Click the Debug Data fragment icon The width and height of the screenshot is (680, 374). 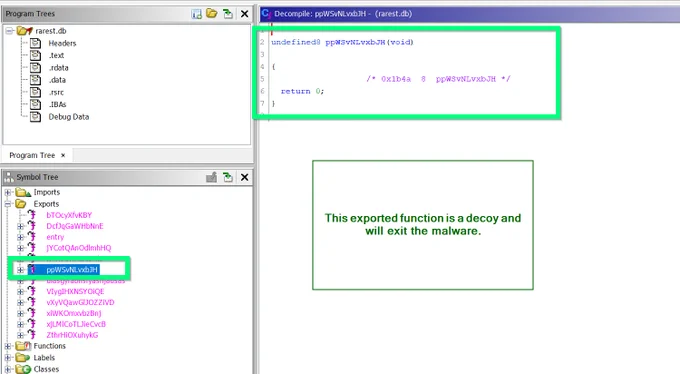coord(36,117)
